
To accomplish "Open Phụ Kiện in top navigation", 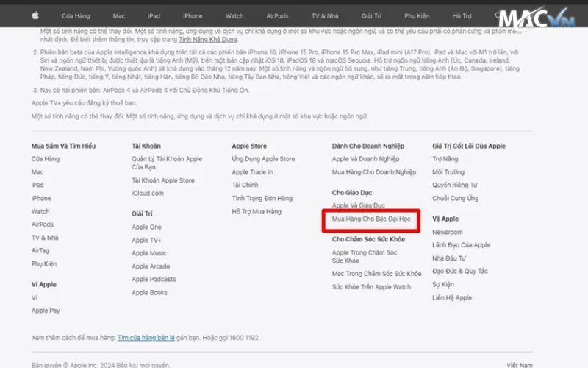I will coord(417,16).
